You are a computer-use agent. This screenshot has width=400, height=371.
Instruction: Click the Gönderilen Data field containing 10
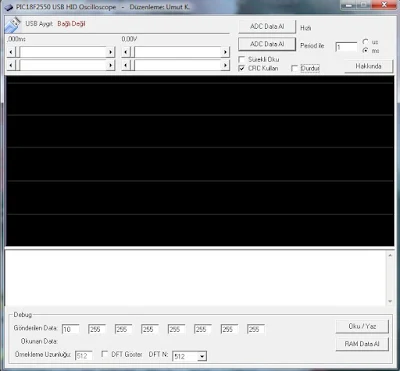71,329
